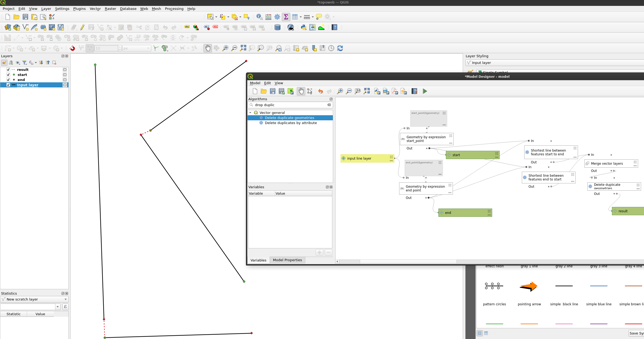The height and width of the screenshot is (339, 644).
Task: Toggle visibility of the start layer
Action: click(x=8, y=75)
